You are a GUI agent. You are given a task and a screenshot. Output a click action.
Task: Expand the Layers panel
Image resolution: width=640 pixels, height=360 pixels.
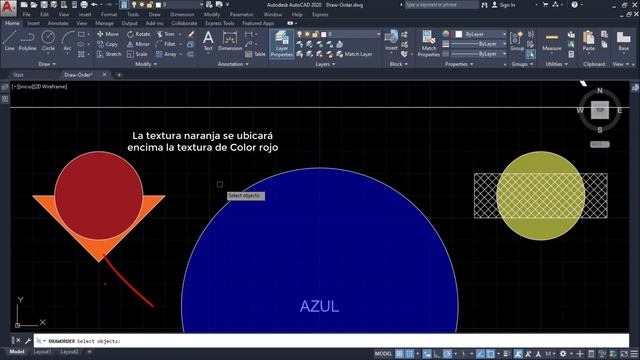325,64
